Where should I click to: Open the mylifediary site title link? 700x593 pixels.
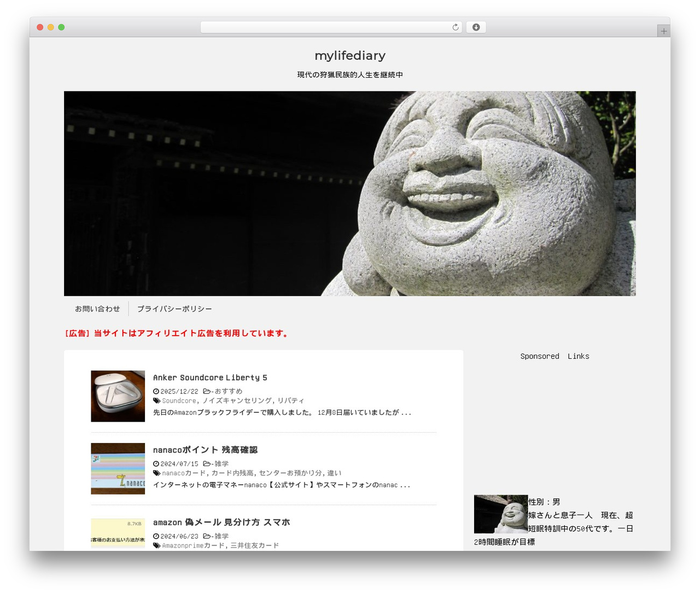(350, 56)
